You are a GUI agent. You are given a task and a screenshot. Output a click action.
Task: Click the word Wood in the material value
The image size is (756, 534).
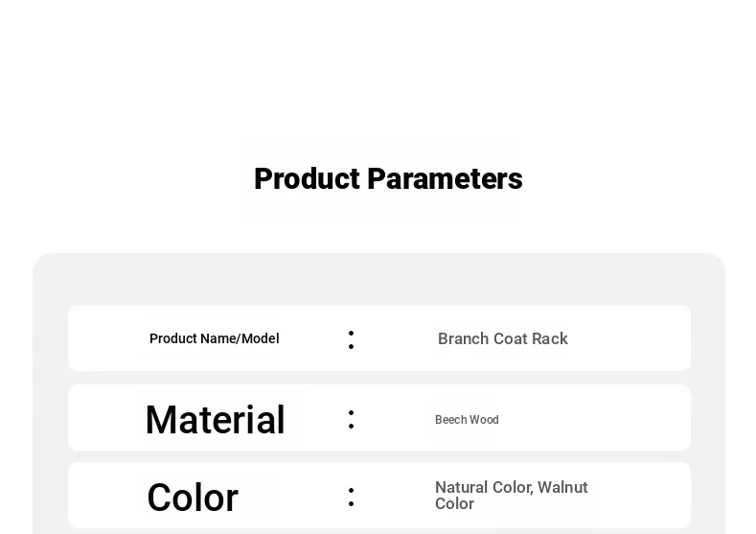point(484,420)
